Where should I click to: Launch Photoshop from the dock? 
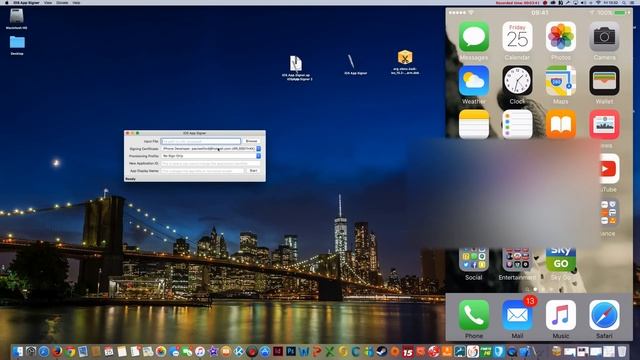pos(291,351)
